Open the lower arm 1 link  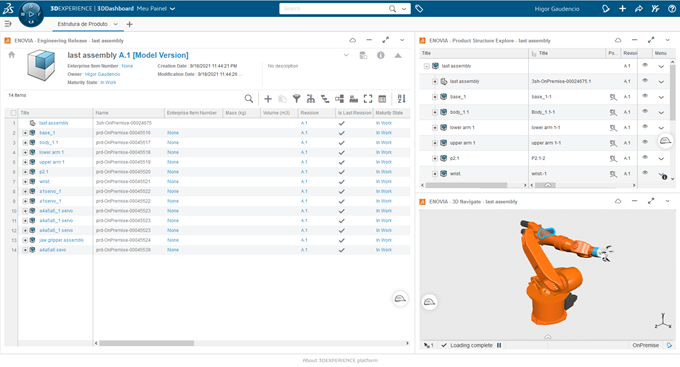51,152
